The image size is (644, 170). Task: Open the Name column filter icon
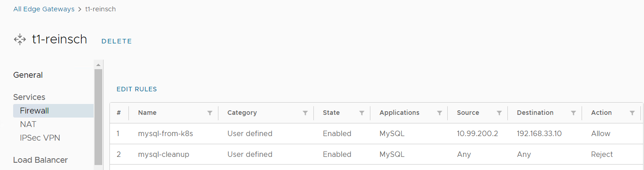(x=210, y=113)
